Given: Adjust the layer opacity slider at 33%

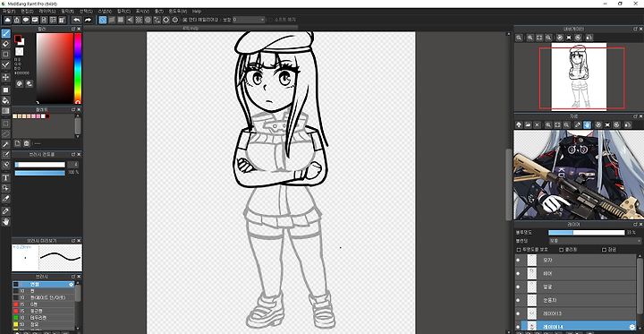Looking at the screenshot, I should tap(586, 233).
